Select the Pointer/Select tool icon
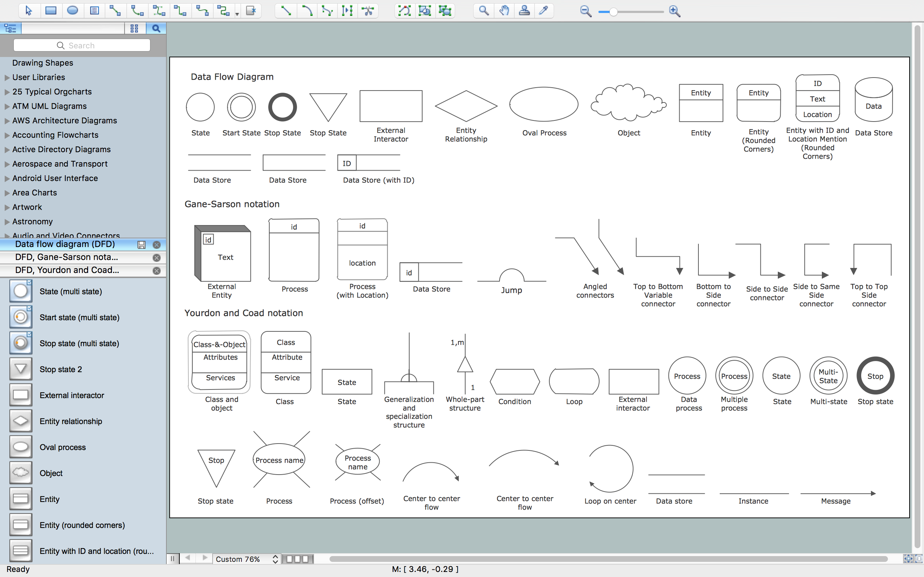Image resolution: width=924 pixels, height=577 pixels. (28, 10)
